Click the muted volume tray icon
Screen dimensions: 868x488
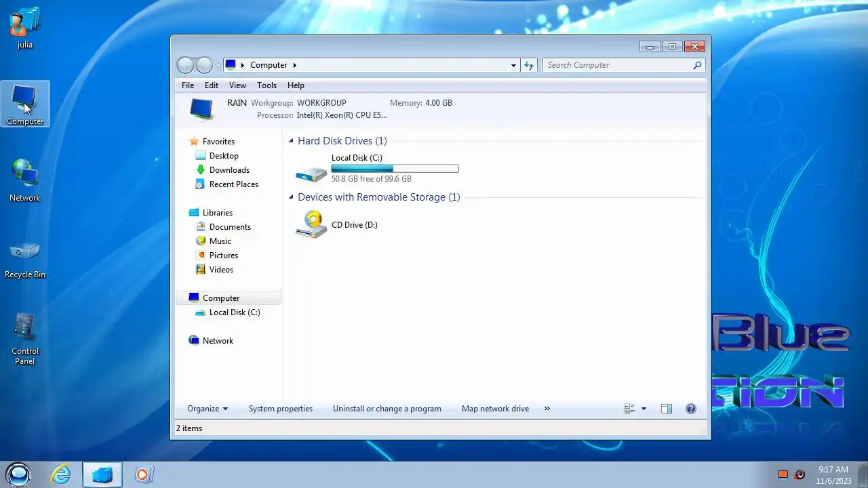pos(800,474)
